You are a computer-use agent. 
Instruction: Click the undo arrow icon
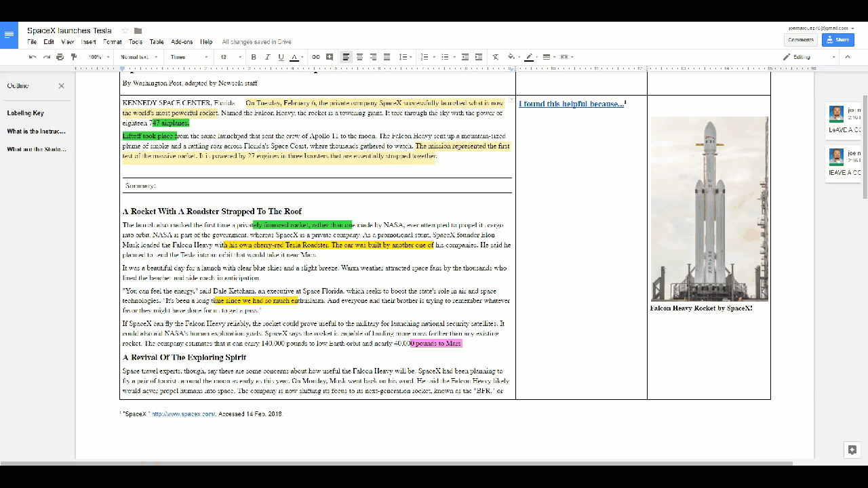[x=33, y=57]
